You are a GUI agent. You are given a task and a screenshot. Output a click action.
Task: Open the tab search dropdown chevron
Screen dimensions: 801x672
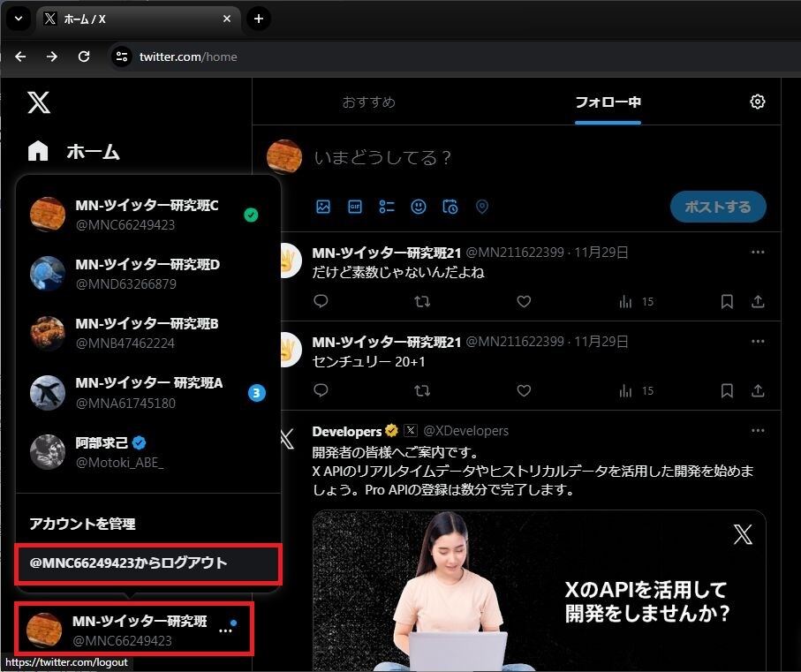click(19, 19)
